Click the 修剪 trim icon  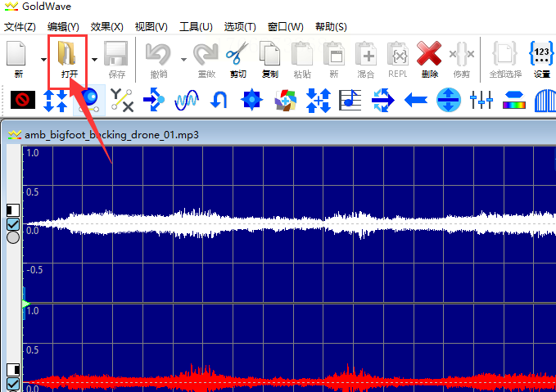(x=461, y=54)
